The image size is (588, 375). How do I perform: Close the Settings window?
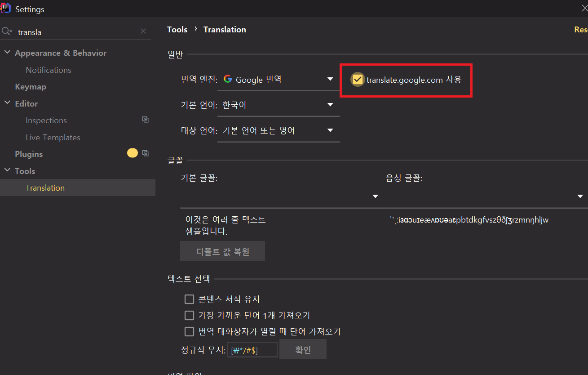(584, 8)
